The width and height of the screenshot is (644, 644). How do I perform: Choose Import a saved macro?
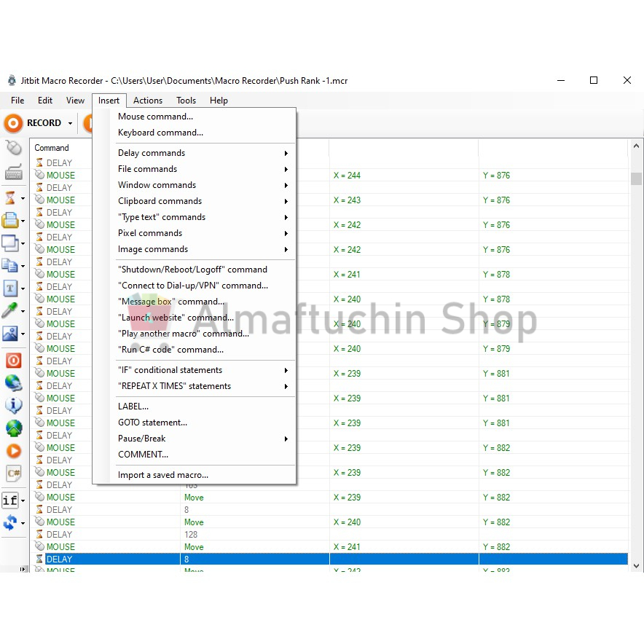point(162,474)
